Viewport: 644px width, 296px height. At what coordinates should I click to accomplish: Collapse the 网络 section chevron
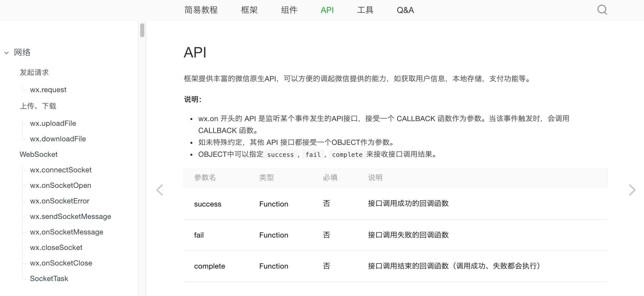point(6,53)
